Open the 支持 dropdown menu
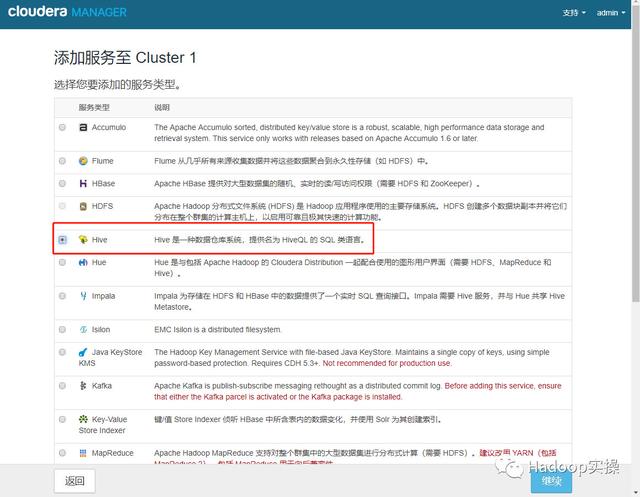The height and width of the screenshot is (497, 640). point(574,13)
